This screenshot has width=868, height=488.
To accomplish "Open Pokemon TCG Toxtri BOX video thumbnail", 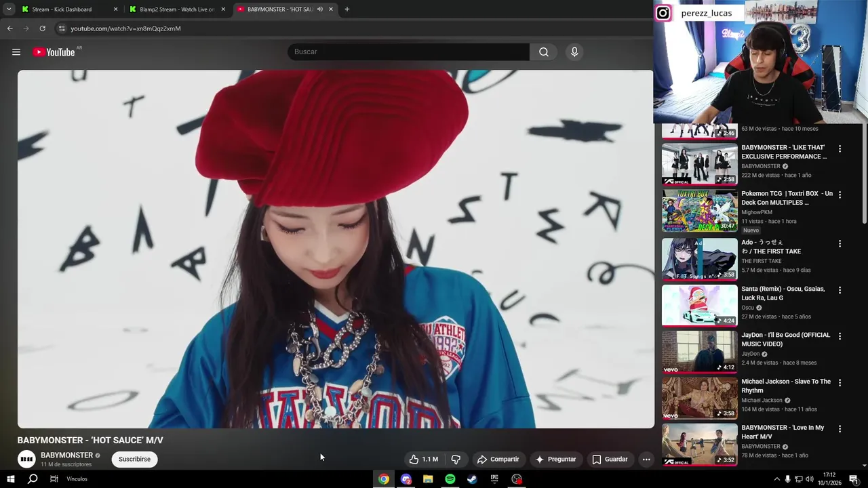I will tap(699, 211).
